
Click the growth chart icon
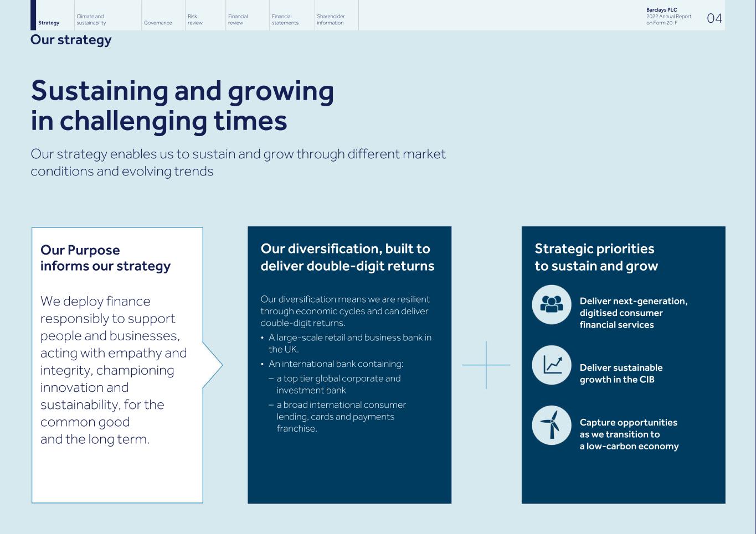(551, 365)
